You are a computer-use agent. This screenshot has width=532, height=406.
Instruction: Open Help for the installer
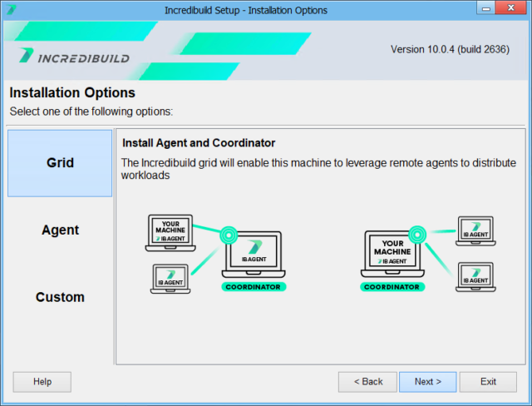[x=42, y=382]
